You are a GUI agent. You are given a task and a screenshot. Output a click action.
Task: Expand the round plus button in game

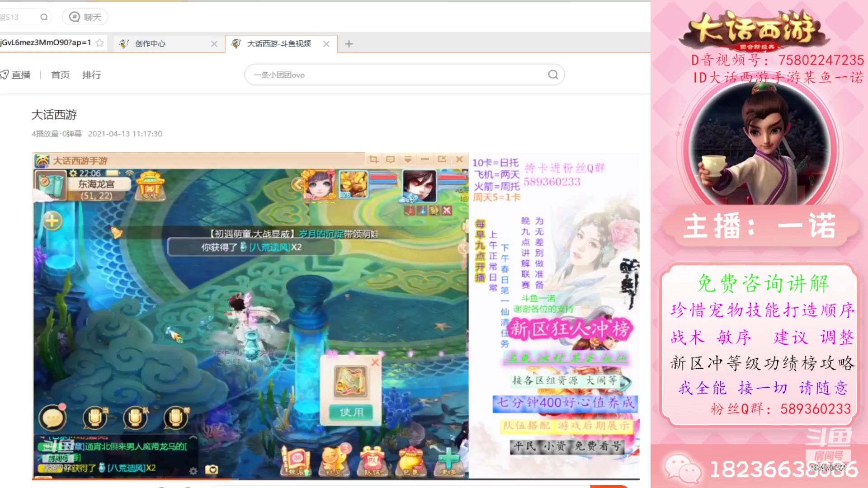point(52,221)
